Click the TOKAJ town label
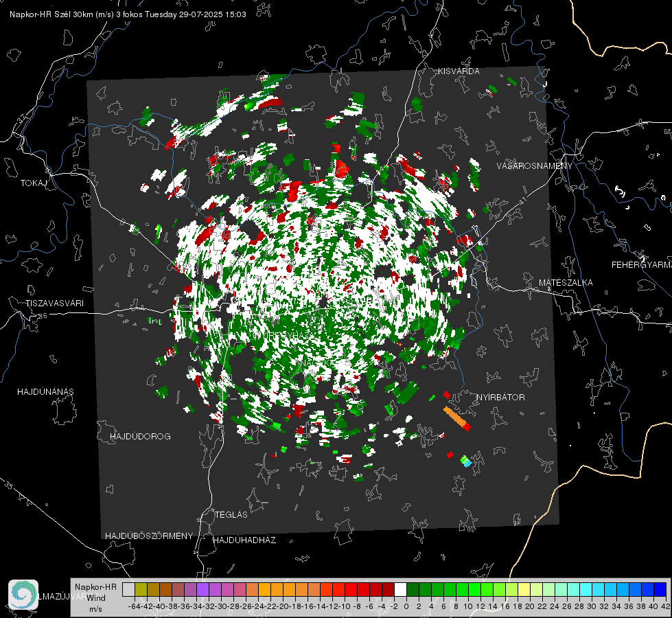This screenshot has height=618, width=672. (34, 183)
